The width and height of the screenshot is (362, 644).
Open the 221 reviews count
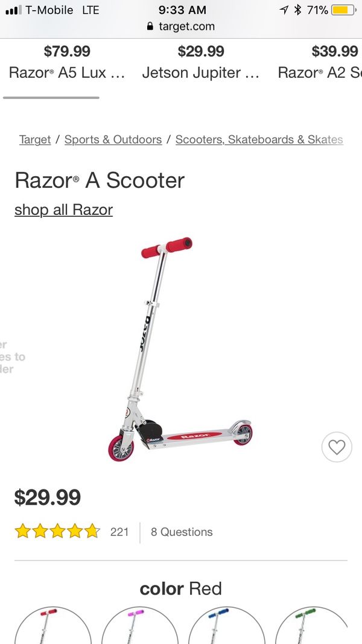tap(119, 532)
